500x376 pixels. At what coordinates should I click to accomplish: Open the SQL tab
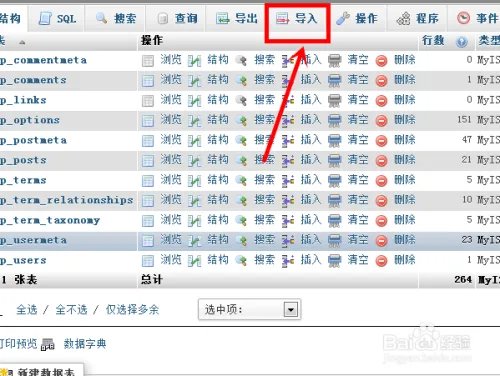[x=58, y=18]
